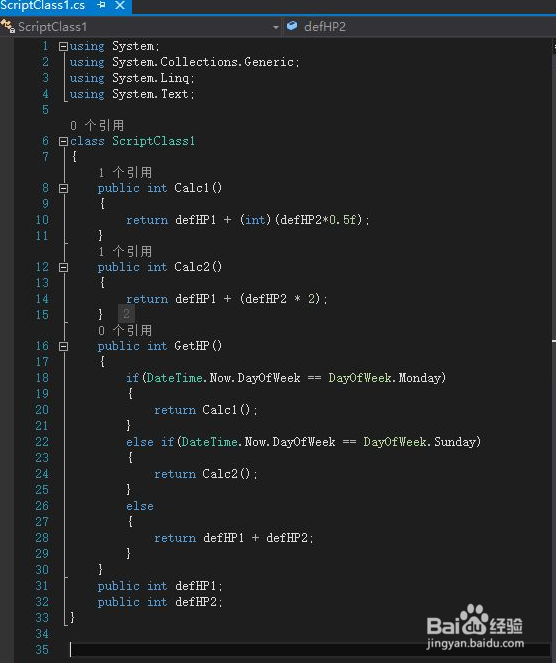Collapse the Calc2 method
The width and height of the screenshot is (556, 663).
click(x=63, y=267)
